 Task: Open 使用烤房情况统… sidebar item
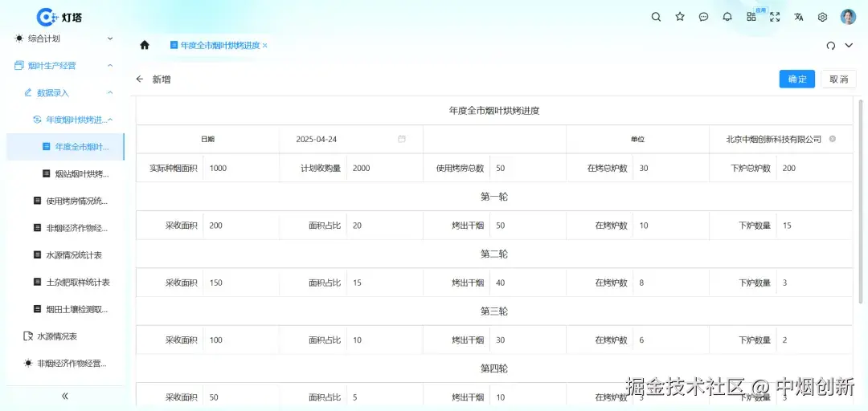tap(65, 201)
